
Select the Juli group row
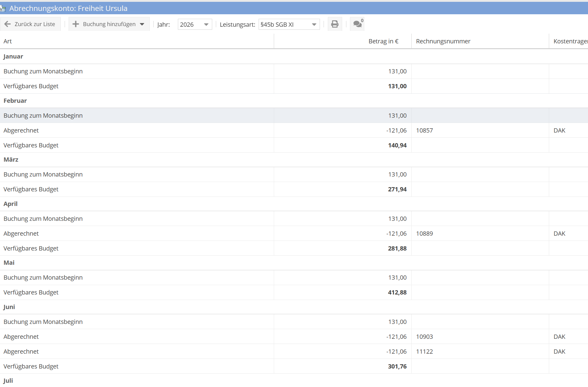(294, 381)
